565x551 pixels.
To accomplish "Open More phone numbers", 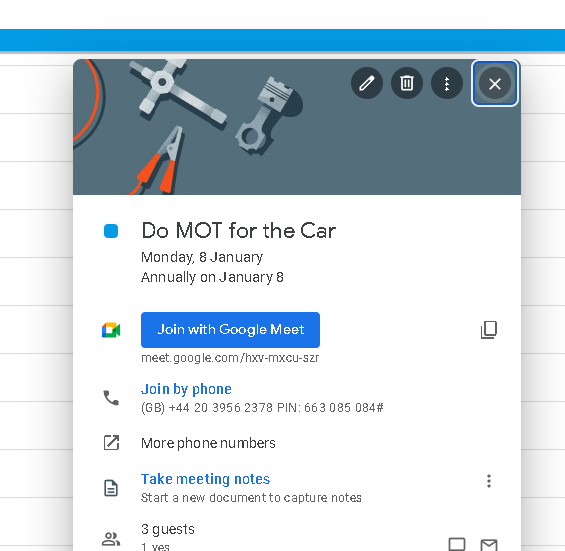I will pos(208,443).
